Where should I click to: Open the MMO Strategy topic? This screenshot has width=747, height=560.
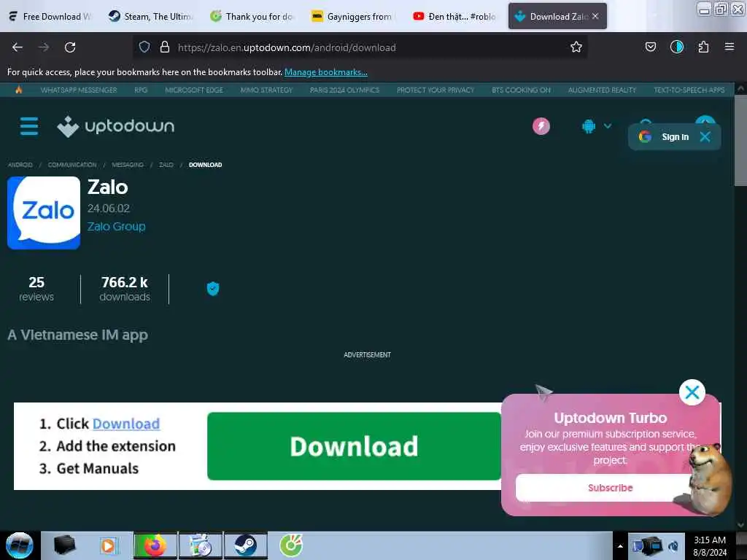coord(266,90)
